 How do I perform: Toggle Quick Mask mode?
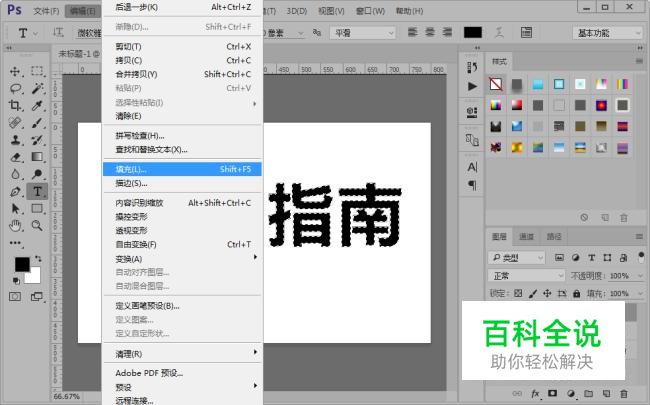pos(15,297)
